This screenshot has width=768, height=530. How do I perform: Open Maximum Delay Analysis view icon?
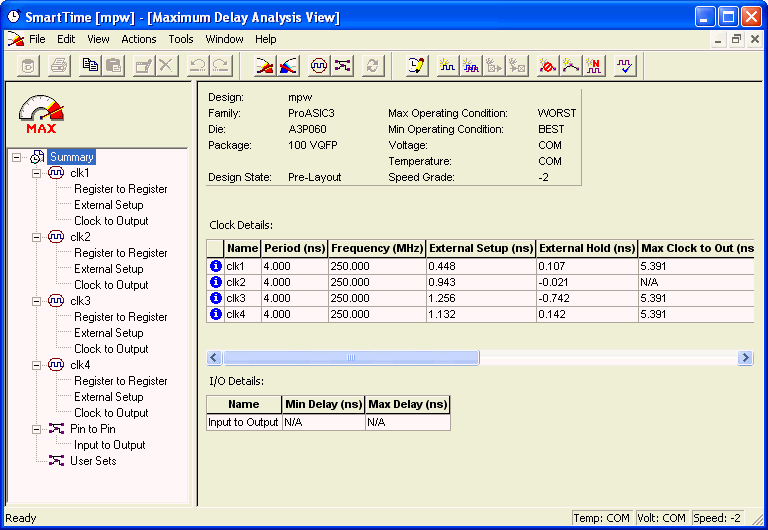(x=265, y=66)
